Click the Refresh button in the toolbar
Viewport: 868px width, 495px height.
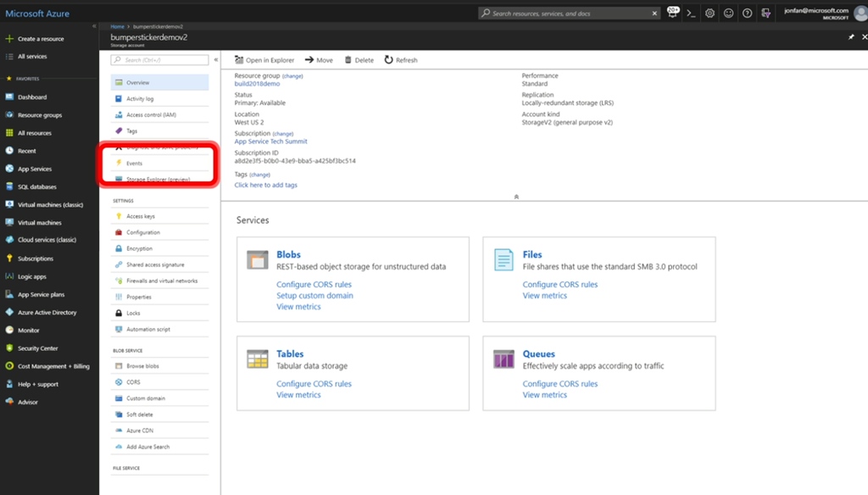(401, 60)
